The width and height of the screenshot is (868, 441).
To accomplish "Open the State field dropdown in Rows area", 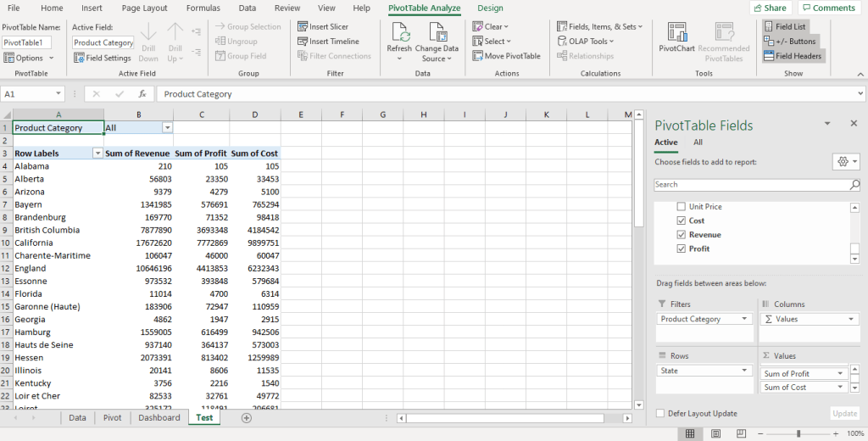I will tap(745, 371).
